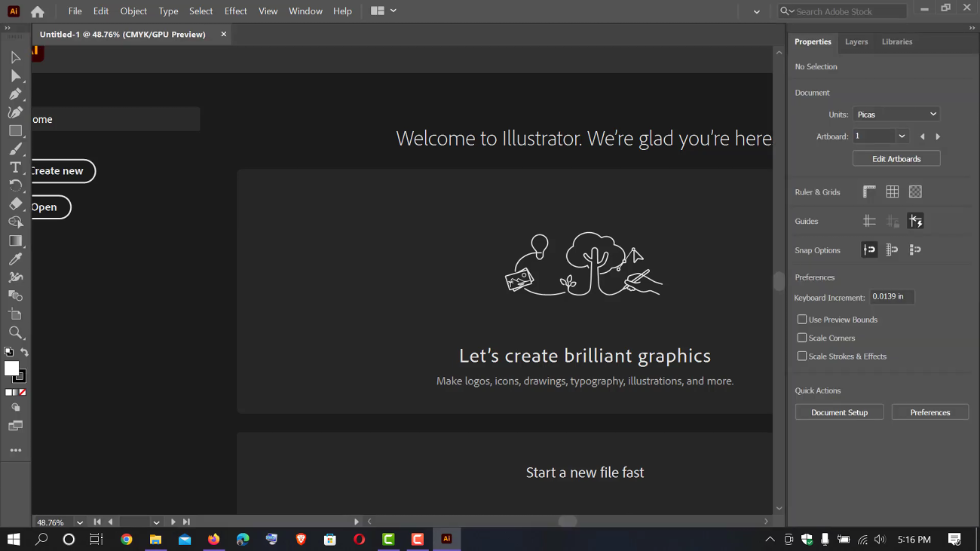Click the Document Setup button
This screenshot has height=551, width=980.
pos(839,412)
